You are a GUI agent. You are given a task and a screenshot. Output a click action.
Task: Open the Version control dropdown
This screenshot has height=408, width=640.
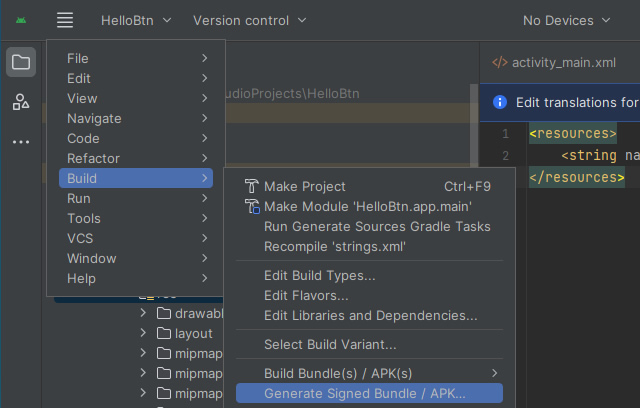click(x=250, y=20)
